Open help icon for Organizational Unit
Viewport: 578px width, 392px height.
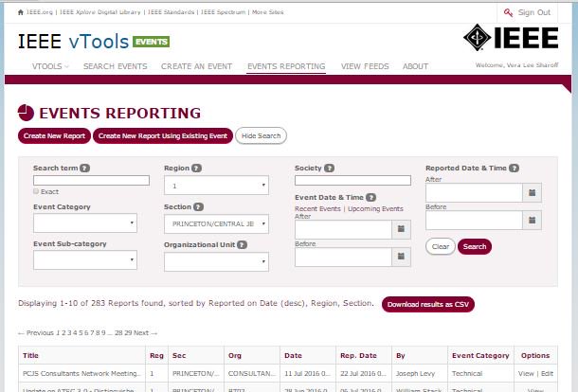pos(243,244)
